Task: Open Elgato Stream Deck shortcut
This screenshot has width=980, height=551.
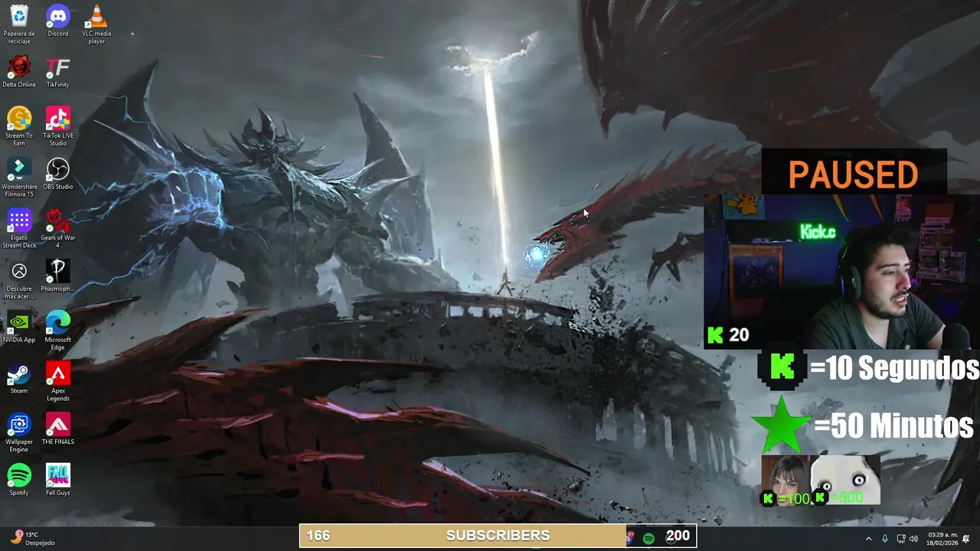Action: pyautogui.click(x=19, y=228)
